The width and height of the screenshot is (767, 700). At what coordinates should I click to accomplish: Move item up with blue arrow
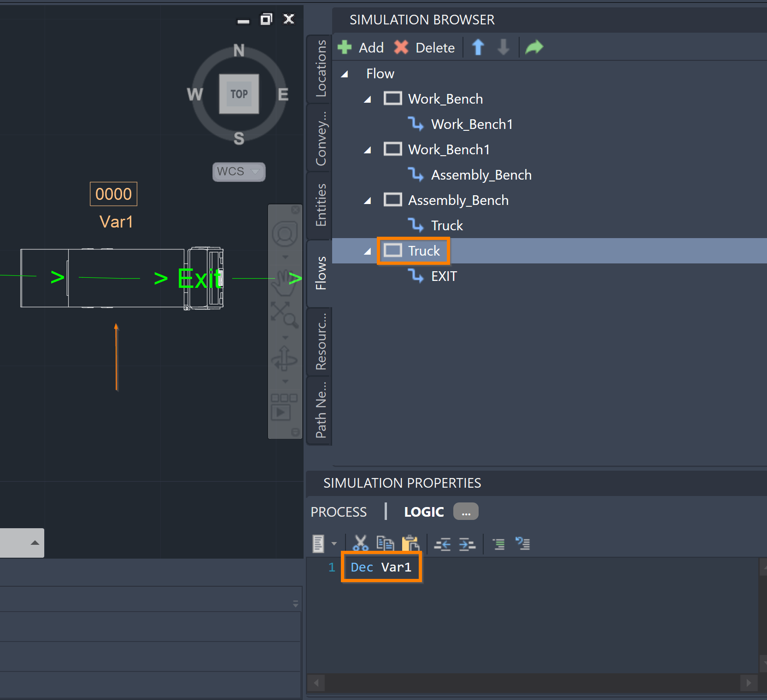point(478,47)
